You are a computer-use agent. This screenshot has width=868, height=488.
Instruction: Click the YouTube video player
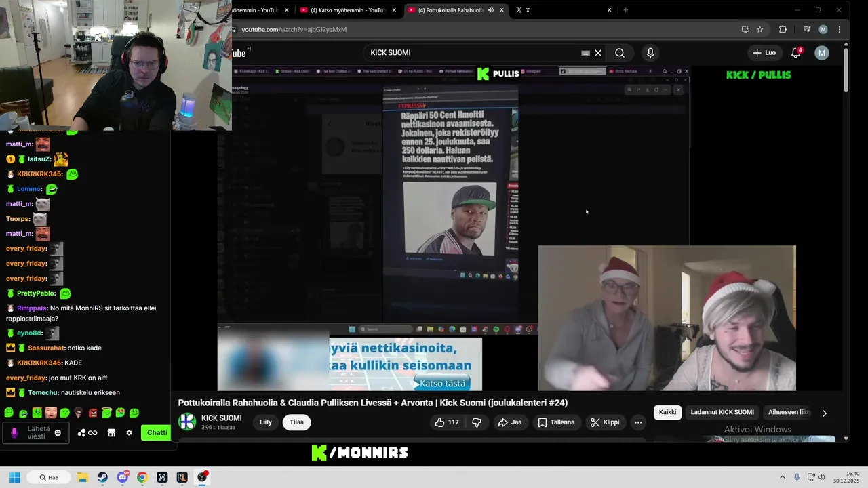(507, 228)
